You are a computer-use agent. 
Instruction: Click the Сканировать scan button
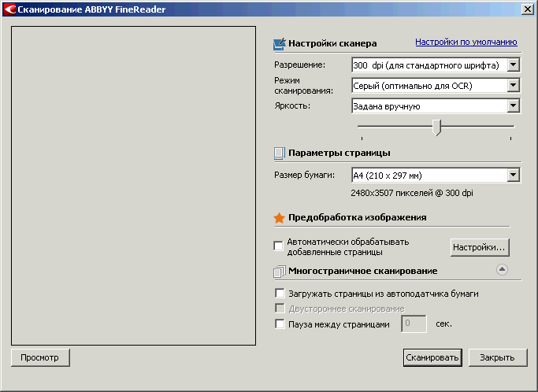click(432, 357)
